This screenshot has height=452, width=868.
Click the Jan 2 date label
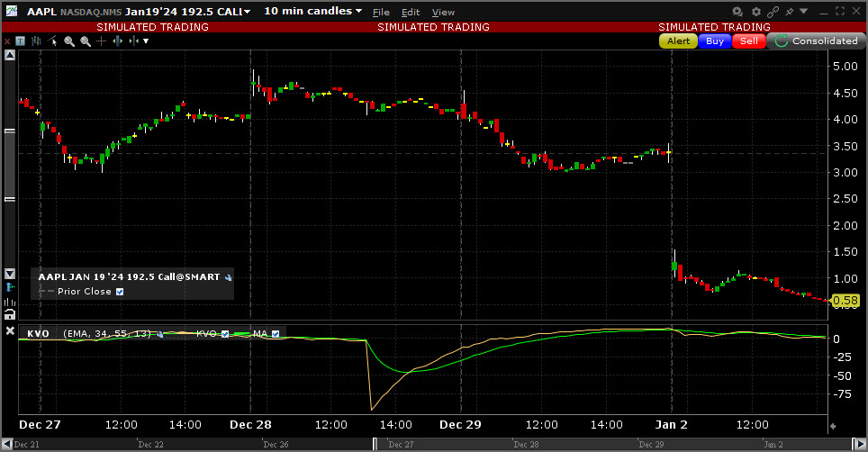click(x=671, y=425)
